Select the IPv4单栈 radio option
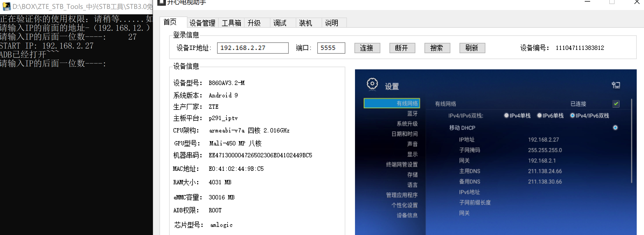 click(506, 116)
